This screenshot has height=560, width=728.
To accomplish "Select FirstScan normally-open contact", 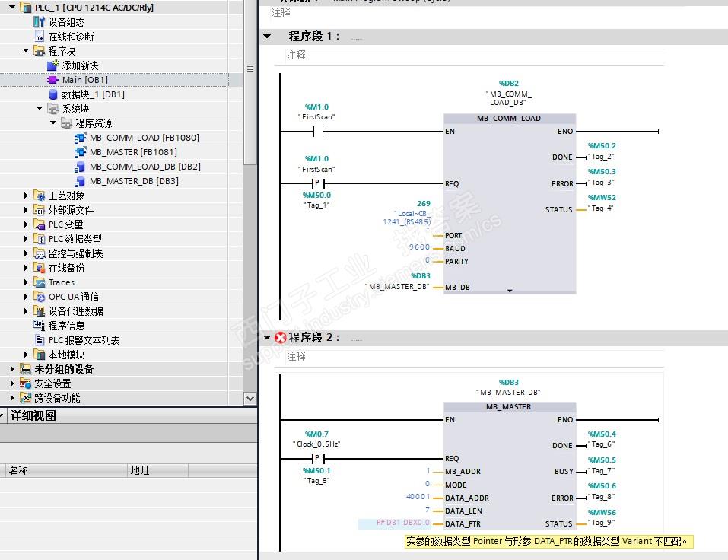I will coord(318,132).
